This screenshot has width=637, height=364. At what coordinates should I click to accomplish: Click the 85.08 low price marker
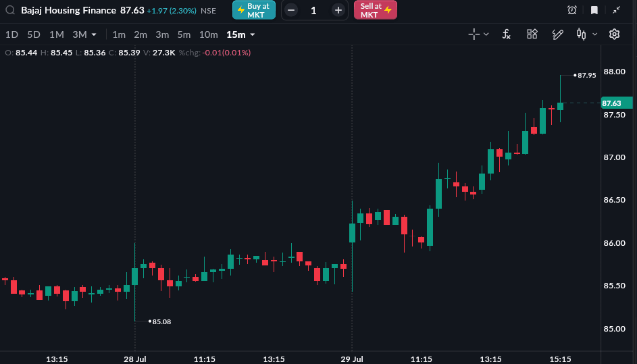click(x=161, y=321)
